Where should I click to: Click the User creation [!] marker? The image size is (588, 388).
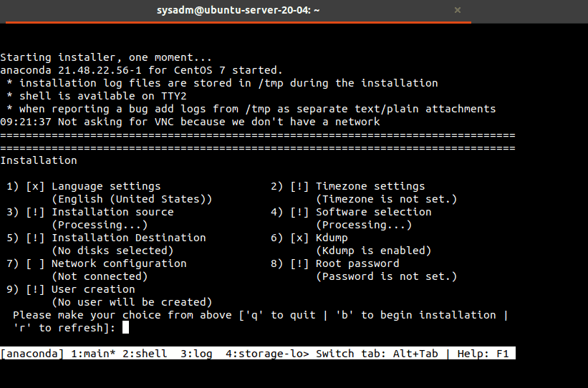[35, 290]
